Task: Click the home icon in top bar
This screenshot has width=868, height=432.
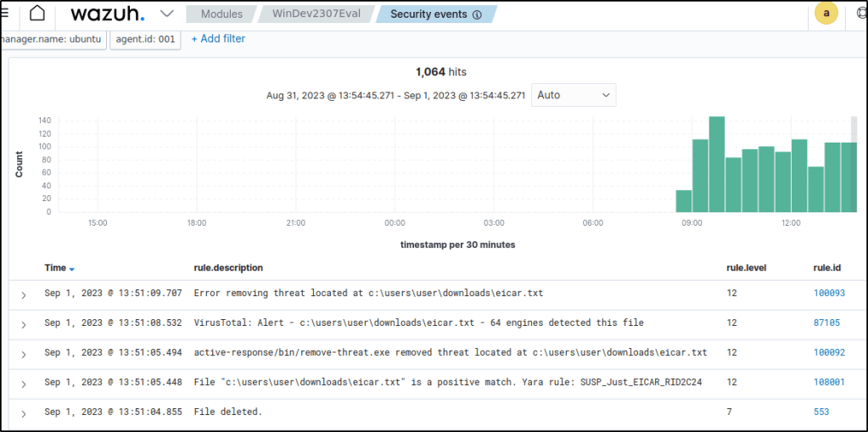Action: pyautogui.click(x=37, y=14)
